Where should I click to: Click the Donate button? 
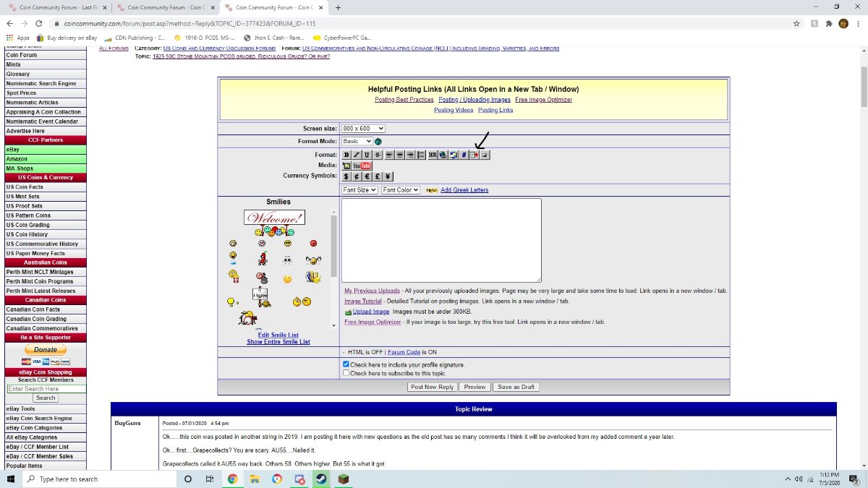pyautogui.click(x=46, y=350)
